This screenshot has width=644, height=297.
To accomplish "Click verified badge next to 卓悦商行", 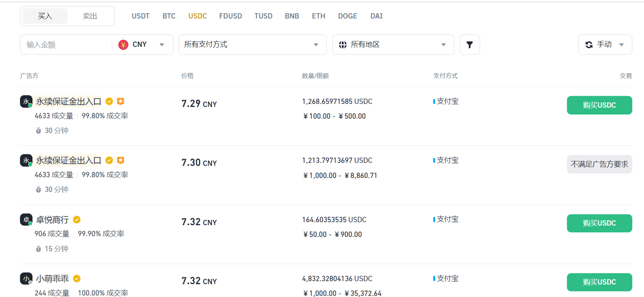I will tap(77, 220).
